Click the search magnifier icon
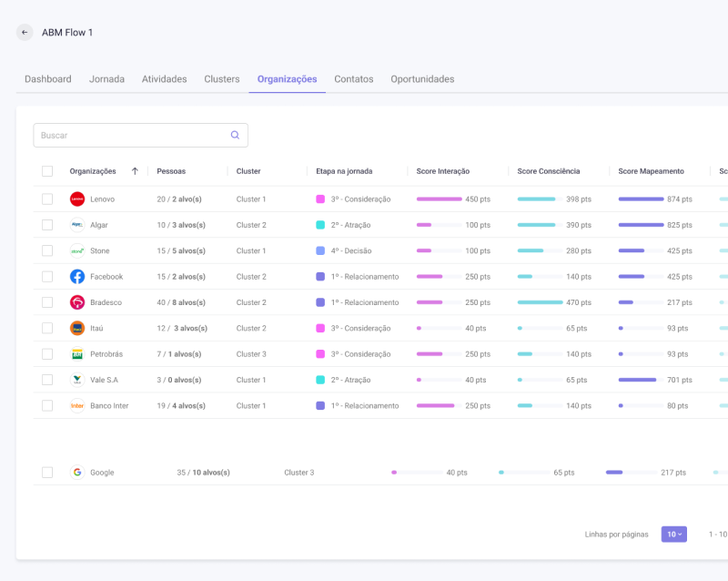Image resolution: width=728 pixels, height=581 pixels. 235,135
